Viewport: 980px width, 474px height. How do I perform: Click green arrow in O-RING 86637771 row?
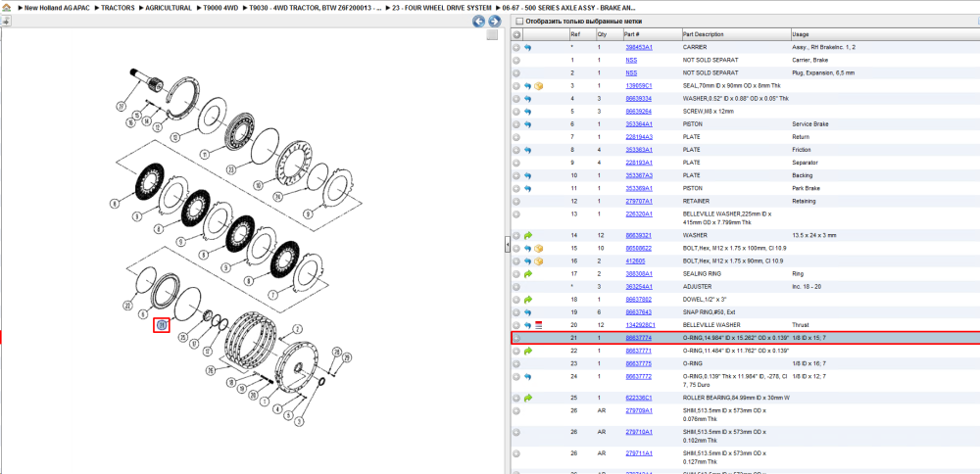pyautogui.click(x=528, y=351)
